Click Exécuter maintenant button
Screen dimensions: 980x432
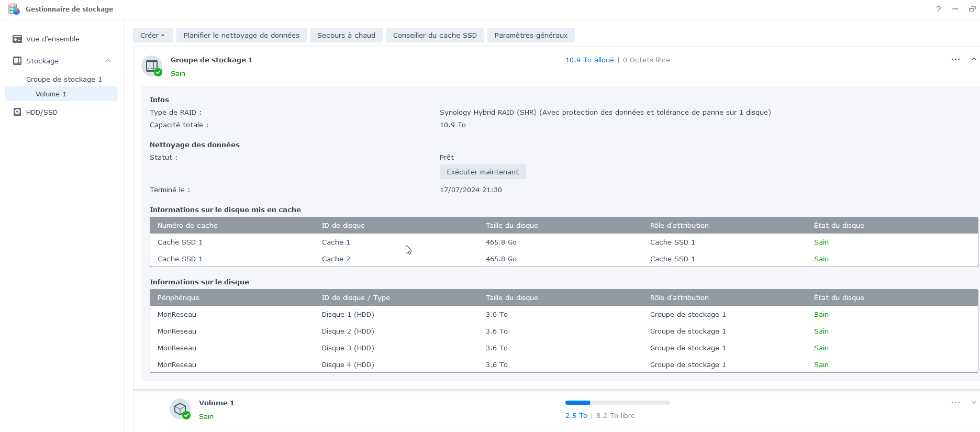coord(483,172)
